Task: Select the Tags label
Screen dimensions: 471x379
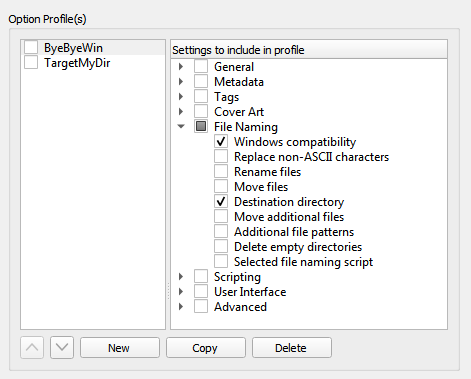Action: pos(227,97)
